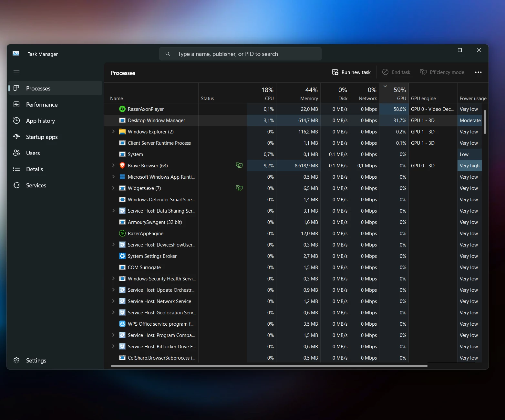Click the Very high power usage cell
505x420 pixels.
click(x=469, y=166)
